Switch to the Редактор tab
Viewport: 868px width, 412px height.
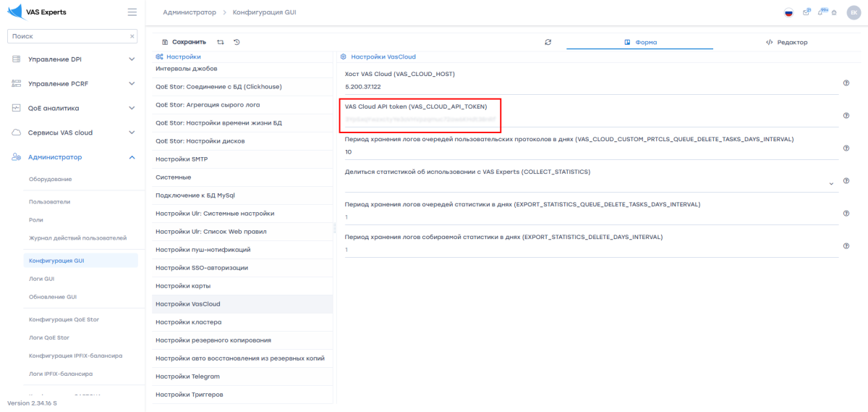(x=786, y=42)
